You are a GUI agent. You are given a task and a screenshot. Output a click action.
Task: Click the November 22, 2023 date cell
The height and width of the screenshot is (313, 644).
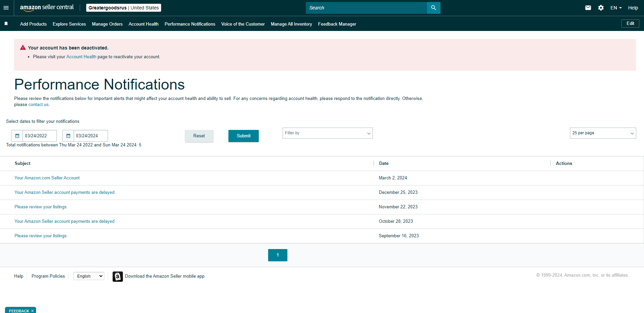[x=398, y=207]
